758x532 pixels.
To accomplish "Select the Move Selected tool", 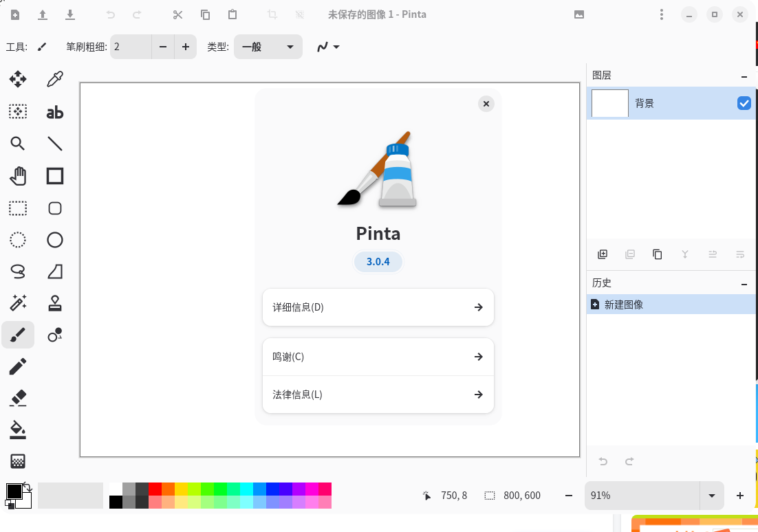I will [x=18, y=79].
